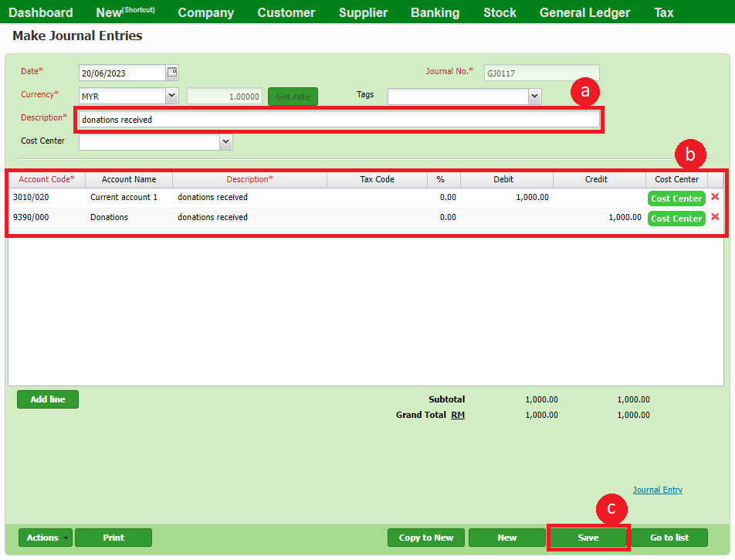Click the exchange rate field showing 1.00000

pyautogui.click(x=225, y=96)
